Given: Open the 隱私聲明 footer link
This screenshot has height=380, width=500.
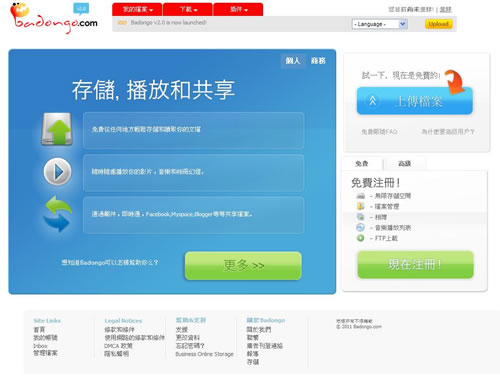Looking at the screenshot, I should 117,354.
